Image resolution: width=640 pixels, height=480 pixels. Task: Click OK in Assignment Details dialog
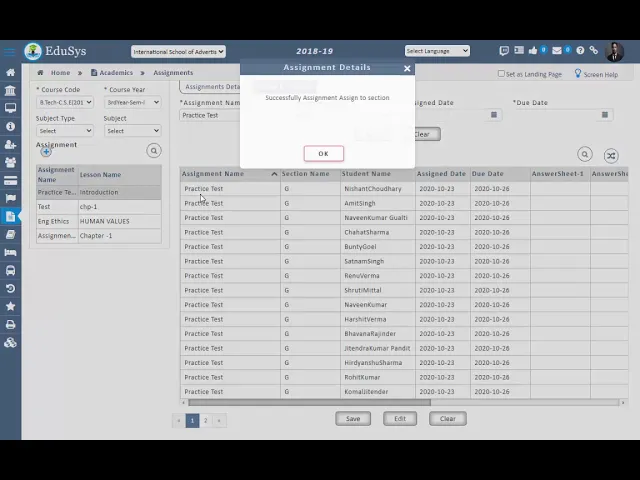324,153
